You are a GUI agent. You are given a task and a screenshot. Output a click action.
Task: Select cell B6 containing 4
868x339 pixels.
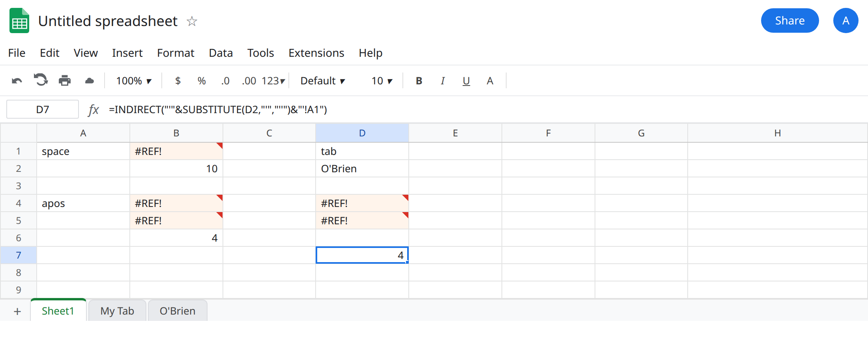tap(176, 238)
